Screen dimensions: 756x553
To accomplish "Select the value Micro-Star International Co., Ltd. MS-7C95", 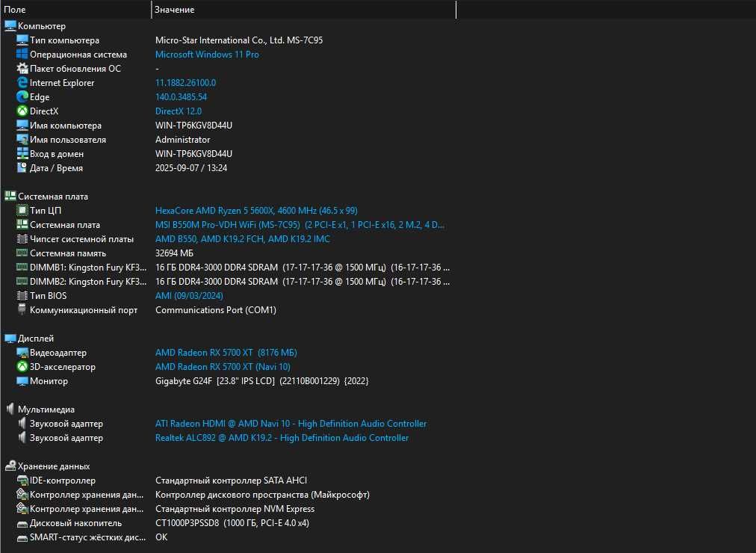I will [239, 40].
